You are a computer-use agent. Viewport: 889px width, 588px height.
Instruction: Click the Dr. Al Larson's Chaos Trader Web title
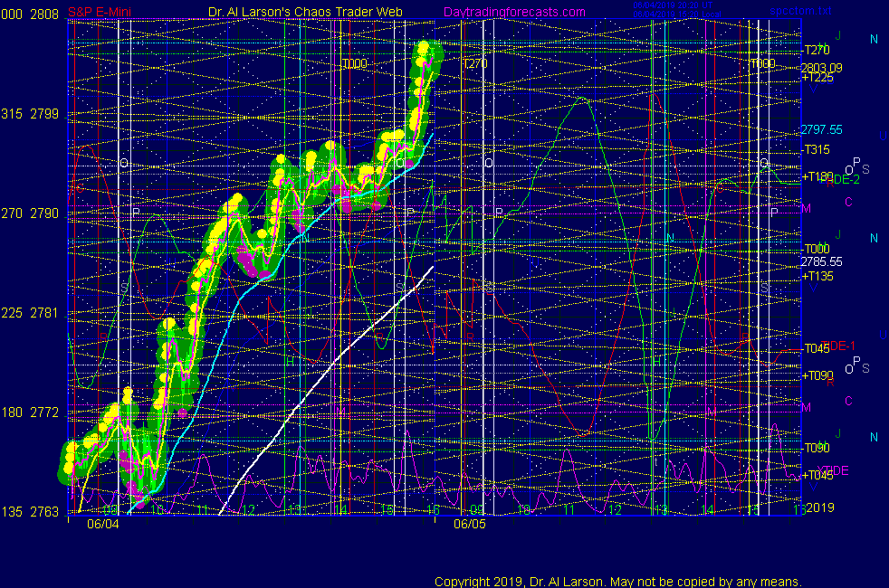point(306,12)
